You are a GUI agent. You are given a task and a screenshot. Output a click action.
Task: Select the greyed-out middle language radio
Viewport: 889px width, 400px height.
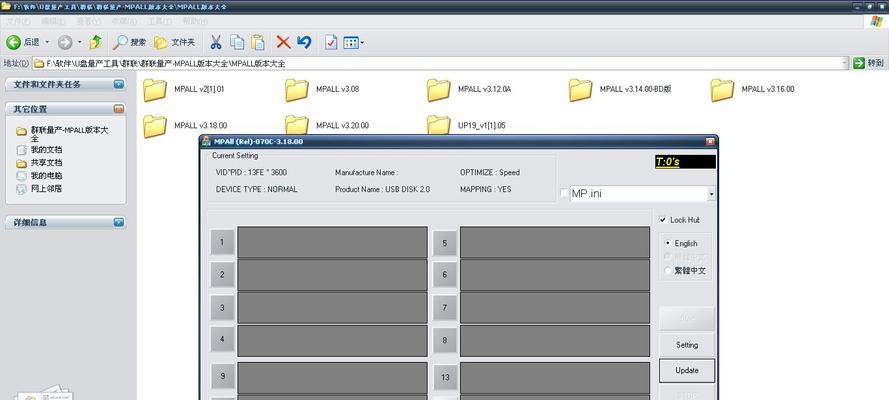point(668,257)
